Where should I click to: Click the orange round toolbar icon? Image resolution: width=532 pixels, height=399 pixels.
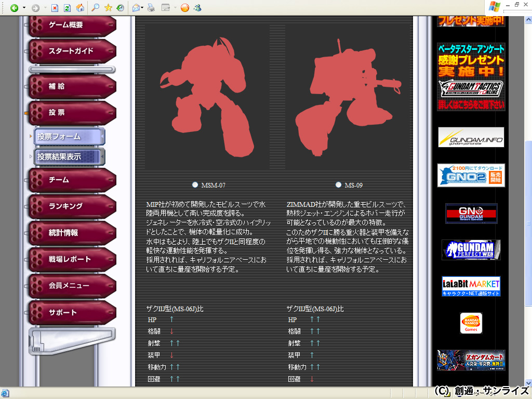185,8
